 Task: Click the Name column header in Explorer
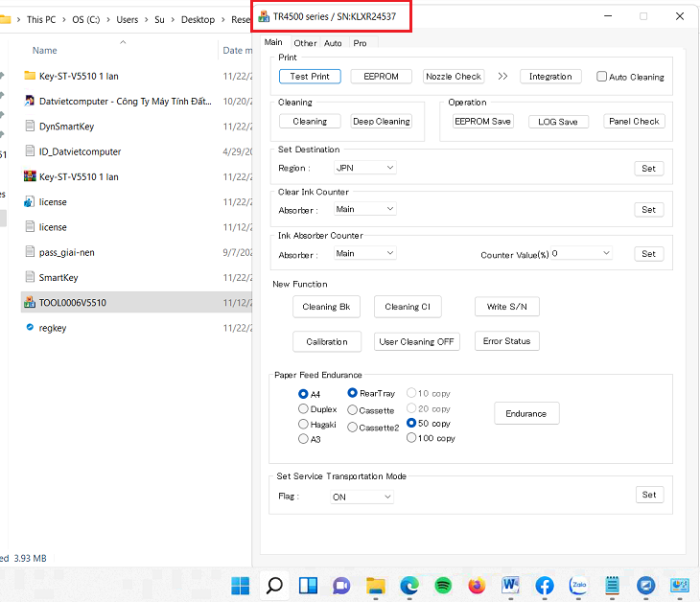(45, 51)
